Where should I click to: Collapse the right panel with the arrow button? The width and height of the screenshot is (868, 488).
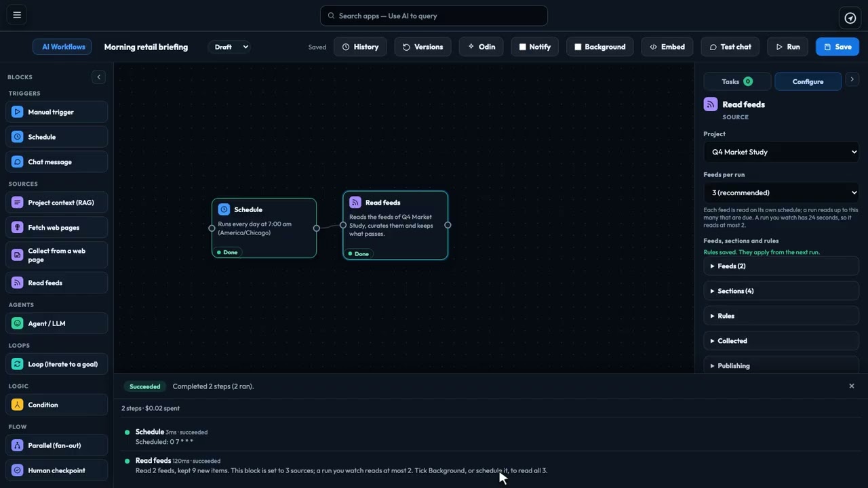(x=852, y=80)
